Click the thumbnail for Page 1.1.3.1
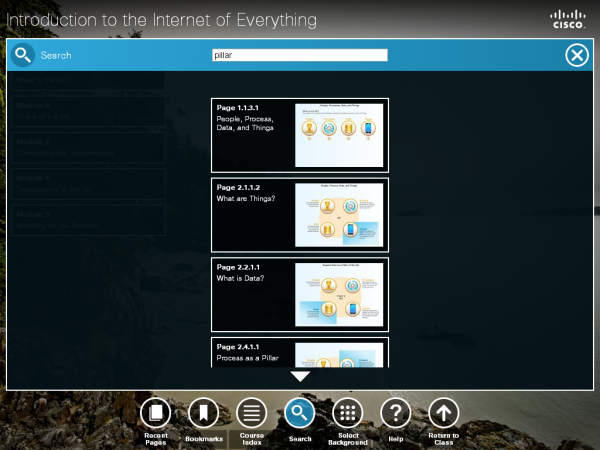 click(339, 135)
